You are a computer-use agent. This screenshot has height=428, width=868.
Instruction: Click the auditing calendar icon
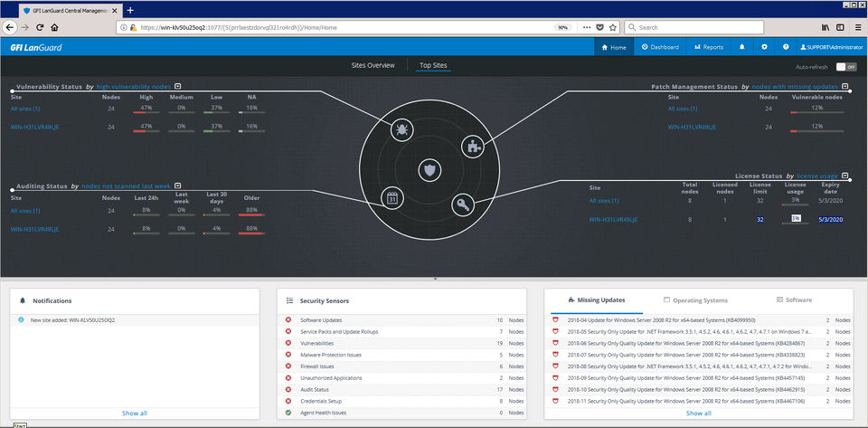pos(392,197)
